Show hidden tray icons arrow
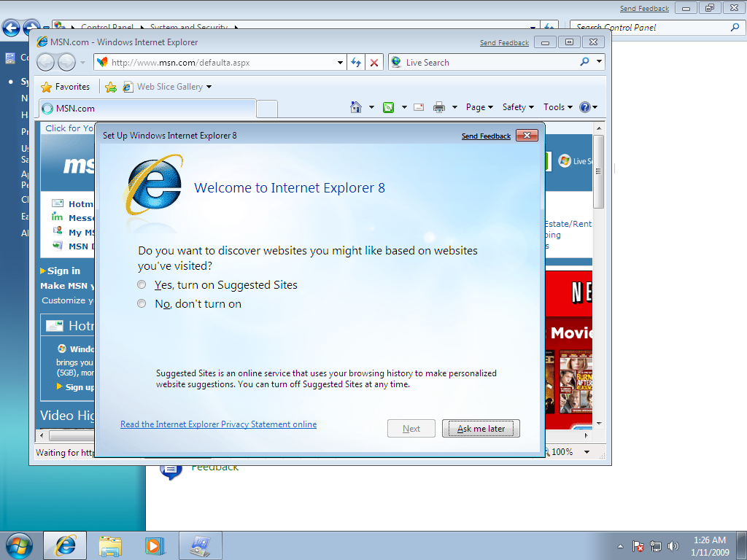The image size is (747, 560). 620,546
